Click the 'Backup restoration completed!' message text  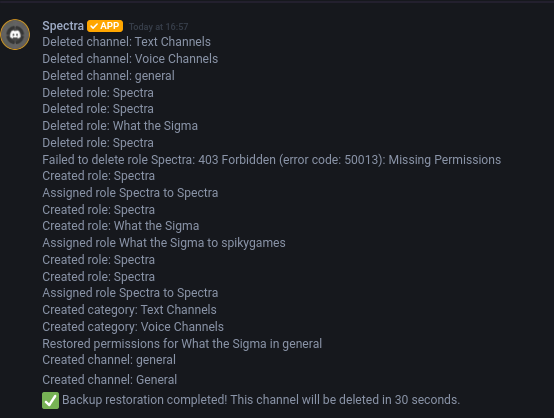[x=145, y=400]
